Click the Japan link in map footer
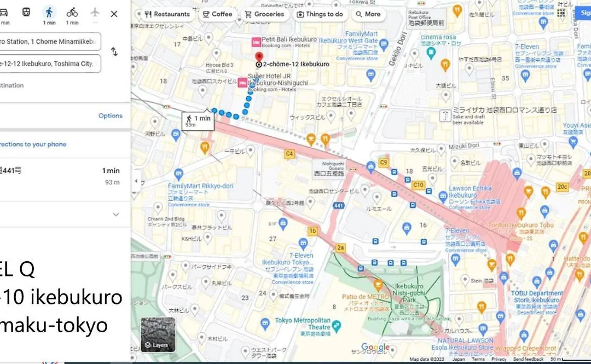The width and height of the screenshot is (591, 364). pyautogui.click(x=459, y=359)
